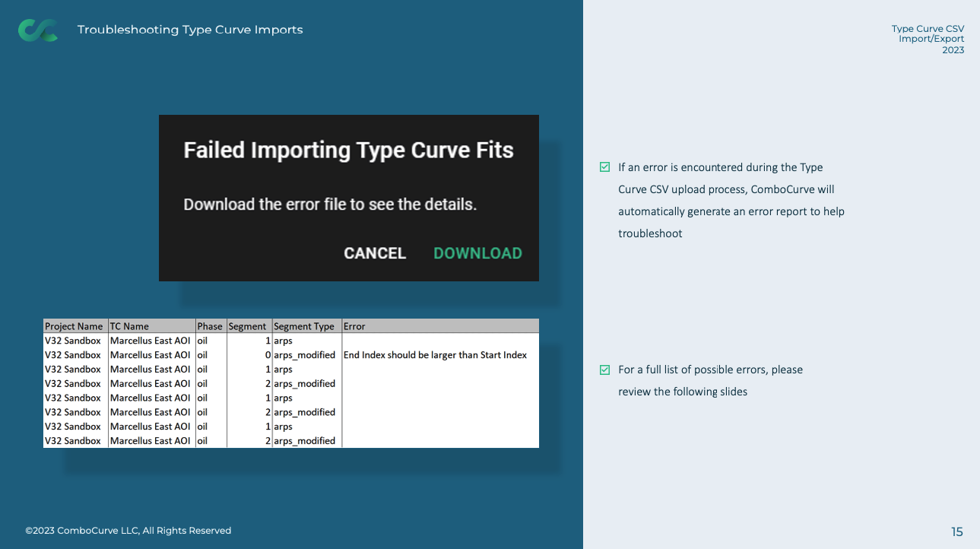Screen dimensions: 980x549
Task: Click the DOWNLOAD button in the dialog
Action: 477,253
